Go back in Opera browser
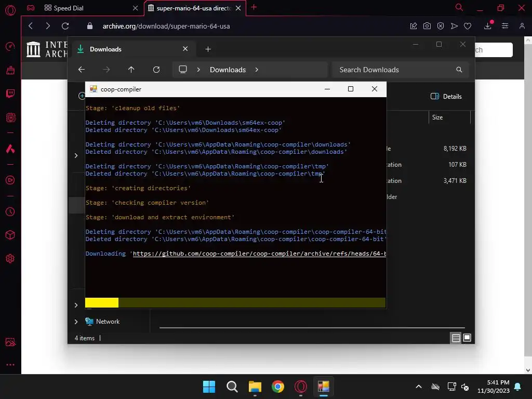The width and height of the screenshot is (532, 399). 31,26
